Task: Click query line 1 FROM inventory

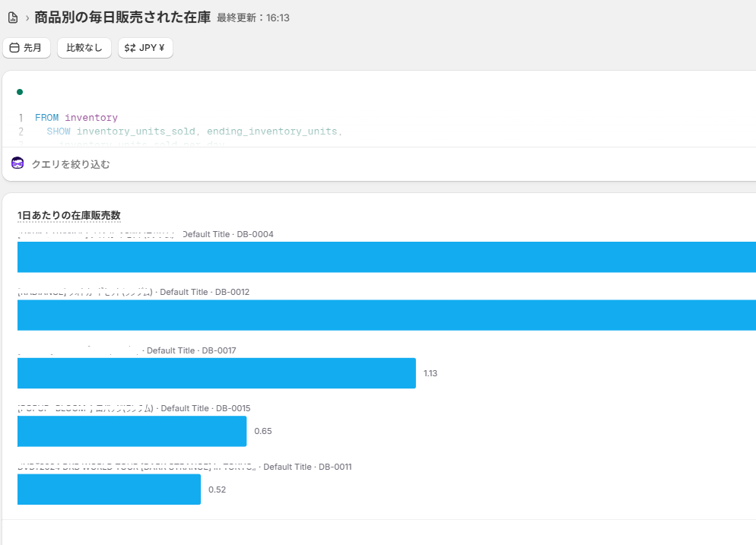Action: click(x=76, y=118)
